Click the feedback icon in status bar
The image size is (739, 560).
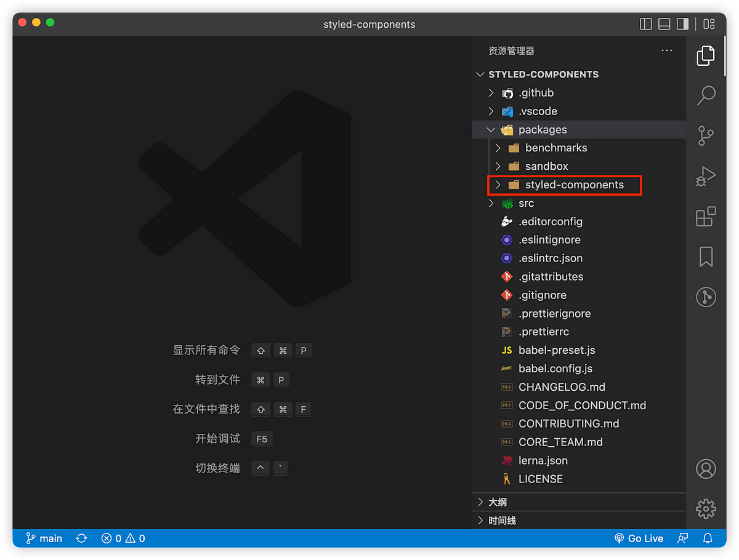coord(682,538)
